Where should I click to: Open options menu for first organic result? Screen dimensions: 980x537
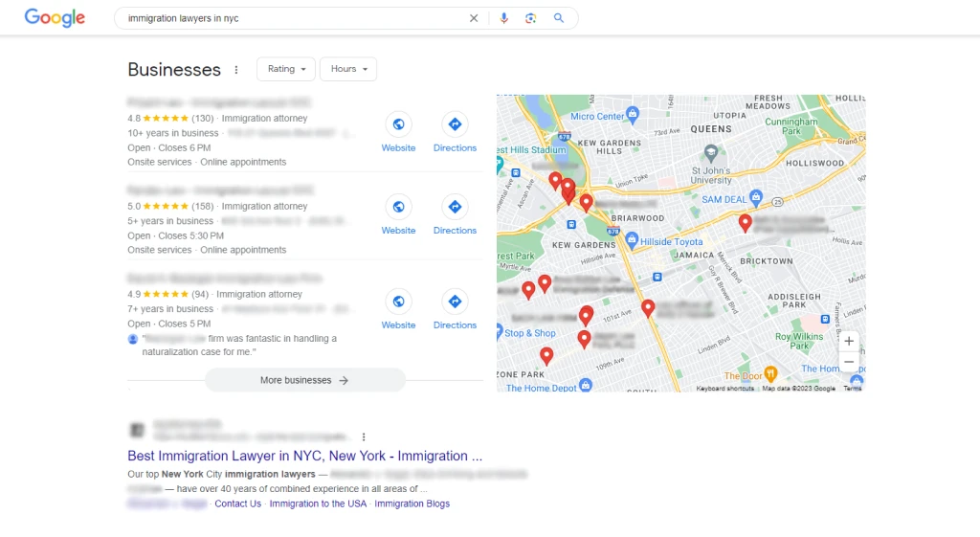(364, 437)
